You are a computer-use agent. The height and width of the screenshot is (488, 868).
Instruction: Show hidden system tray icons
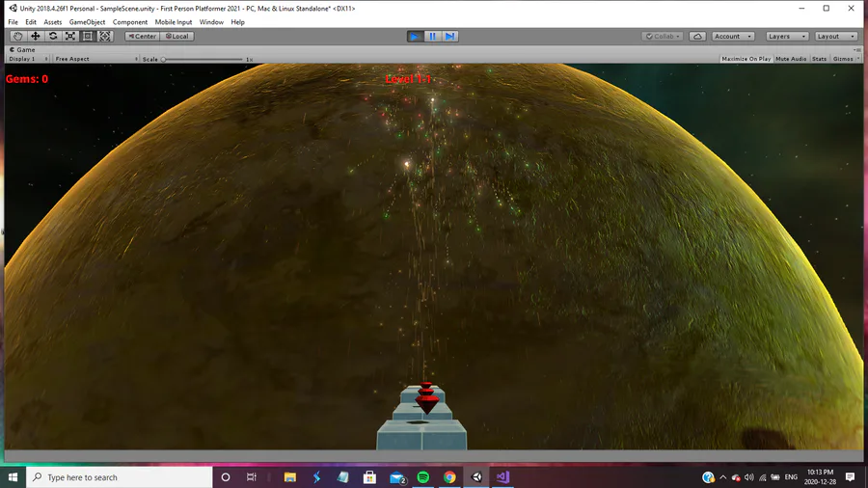click(x=723, y=477)
